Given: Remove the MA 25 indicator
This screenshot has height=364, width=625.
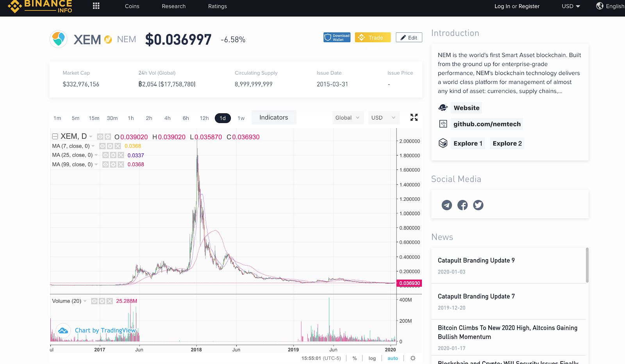Looking at the screenshot, I should tap(121, 155).
